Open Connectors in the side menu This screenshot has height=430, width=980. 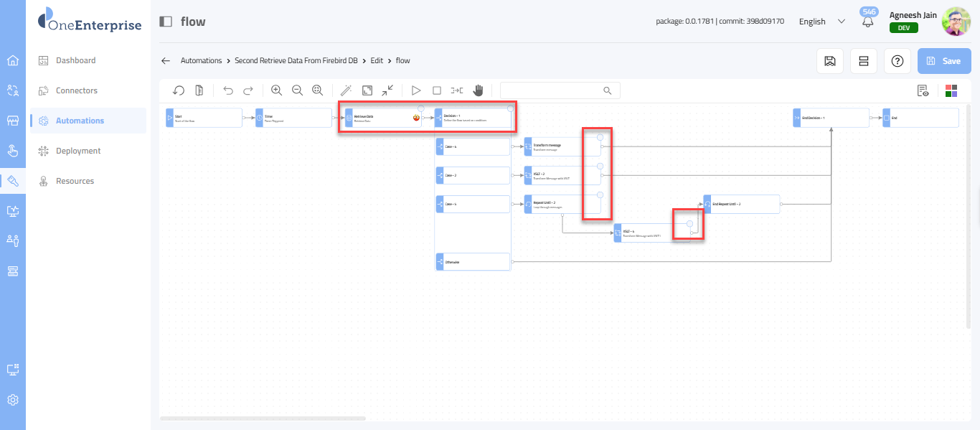pos(77,90)
